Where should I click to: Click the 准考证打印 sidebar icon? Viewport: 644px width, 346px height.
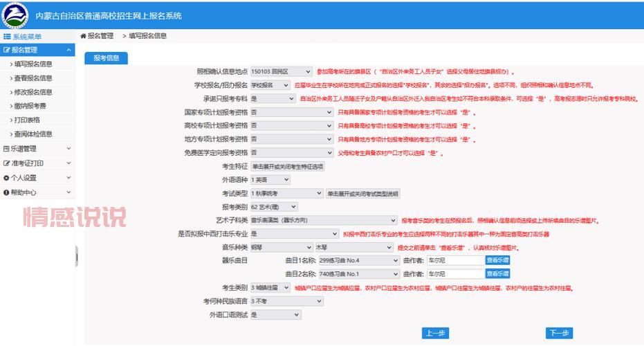click(6, 163)
